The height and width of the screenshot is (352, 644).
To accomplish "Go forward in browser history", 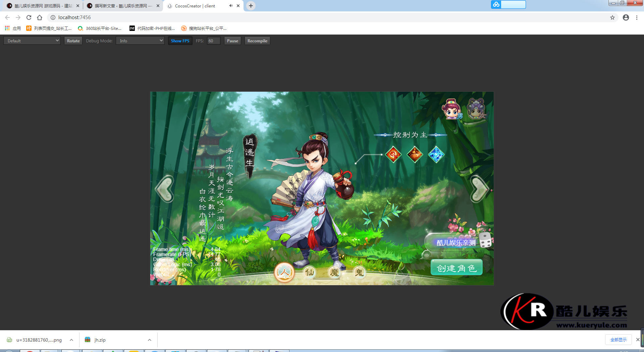I will coord(18,17).
